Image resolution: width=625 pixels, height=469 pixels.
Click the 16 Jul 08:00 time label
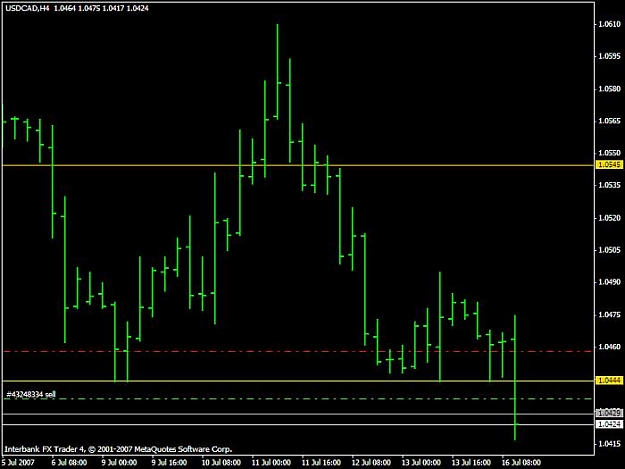click(521, 463)
